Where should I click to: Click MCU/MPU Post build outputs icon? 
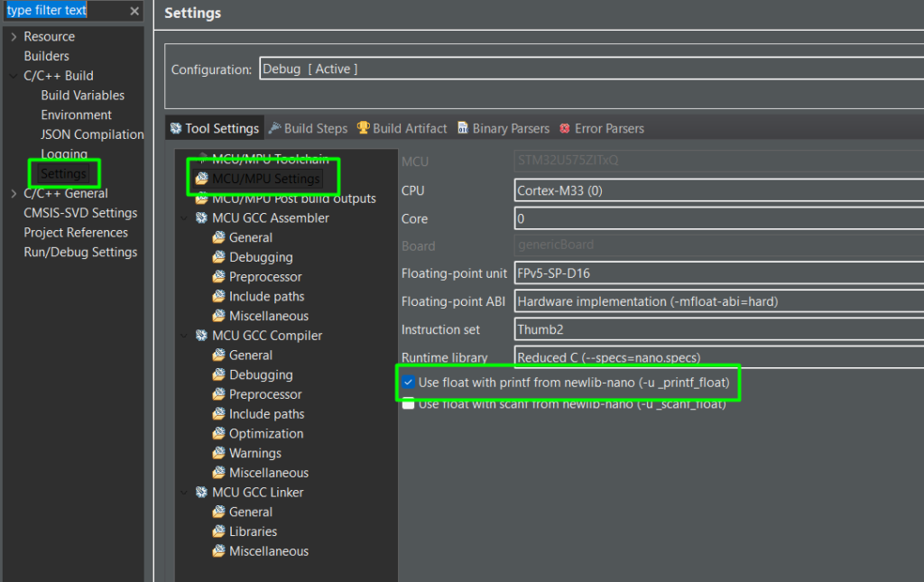(x=201, y=199)
